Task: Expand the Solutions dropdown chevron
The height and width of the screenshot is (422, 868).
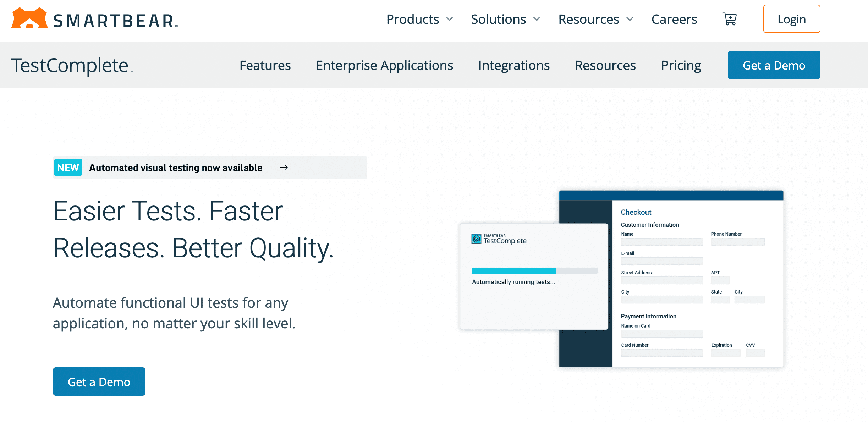Action: (x=537, y=19)
